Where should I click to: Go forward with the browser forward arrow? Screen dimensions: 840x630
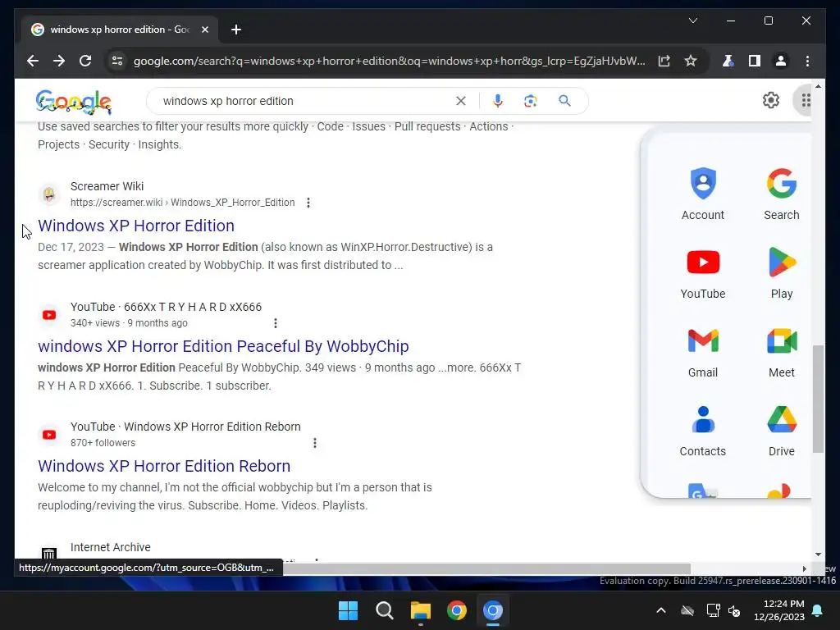(59, 61)
